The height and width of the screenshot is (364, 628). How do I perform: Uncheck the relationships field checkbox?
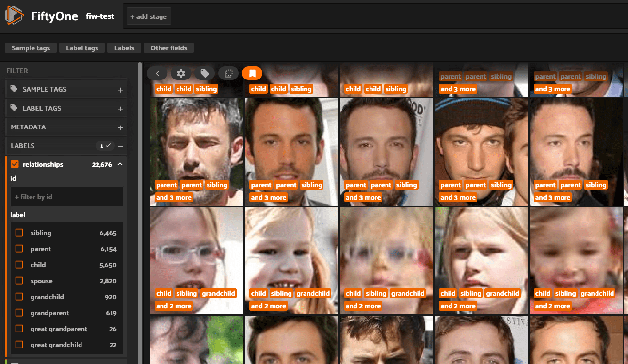pos(15,164)
